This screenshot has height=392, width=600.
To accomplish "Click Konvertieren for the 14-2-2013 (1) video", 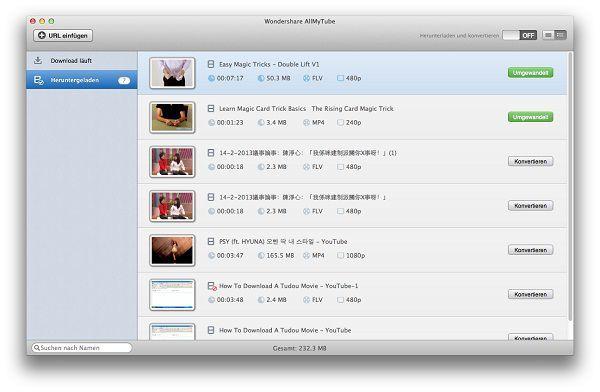I will 530,162.
